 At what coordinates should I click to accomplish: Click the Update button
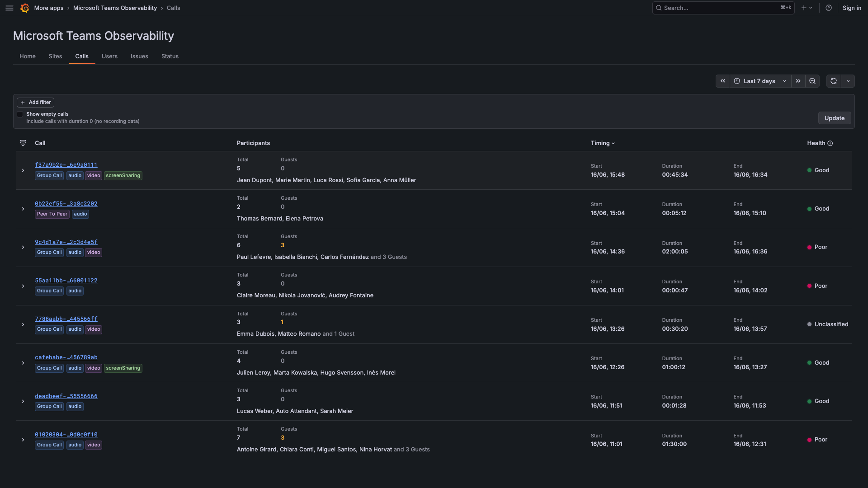click(x=835, y=118)
